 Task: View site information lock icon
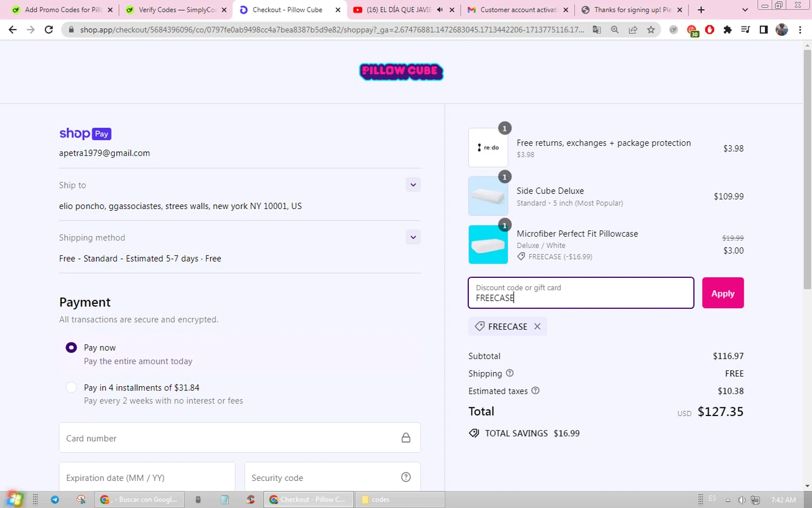(x=71, y=30)
